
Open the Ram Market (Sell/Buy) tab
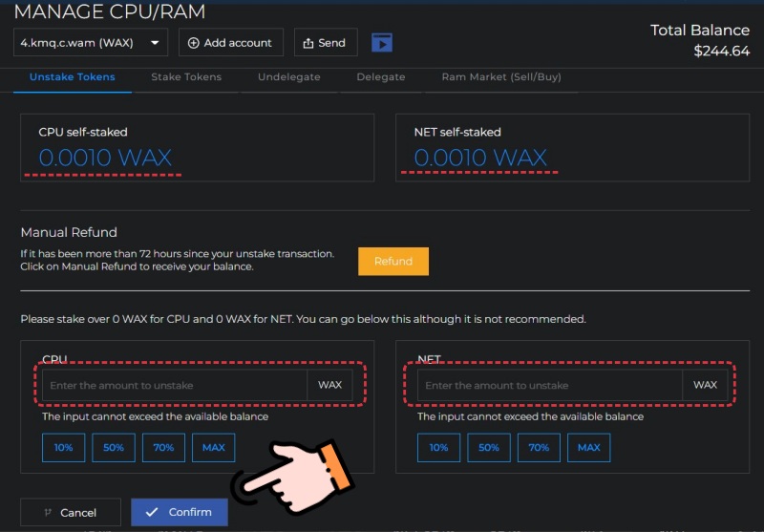[x=501, y=77]
